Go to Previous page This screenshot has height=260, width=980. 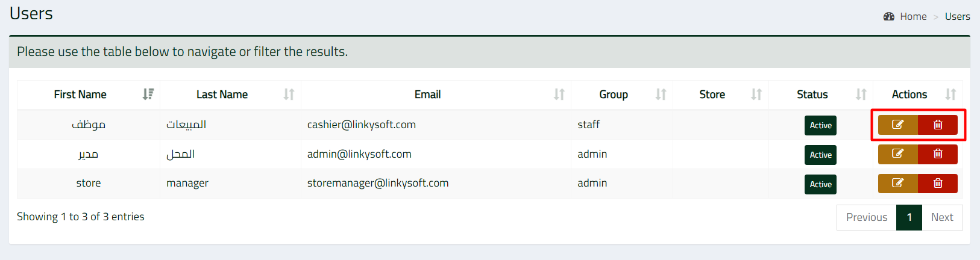(867, 217)
